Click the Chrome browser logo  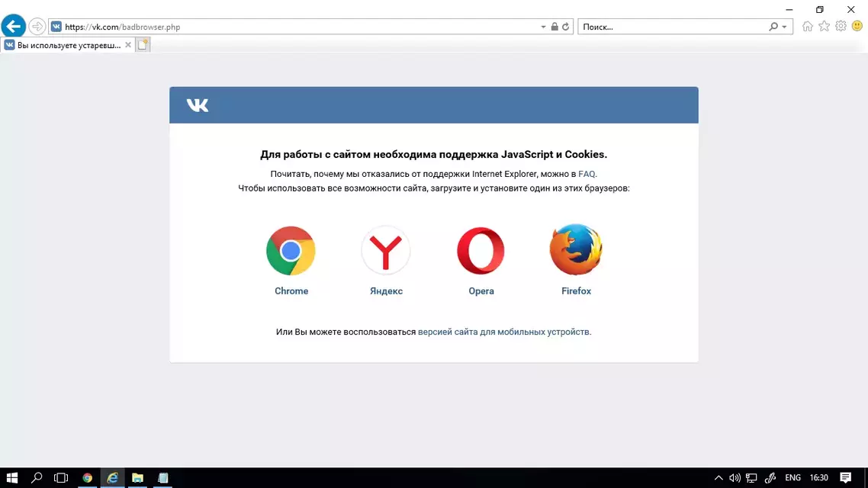click(x=291, y=251)
